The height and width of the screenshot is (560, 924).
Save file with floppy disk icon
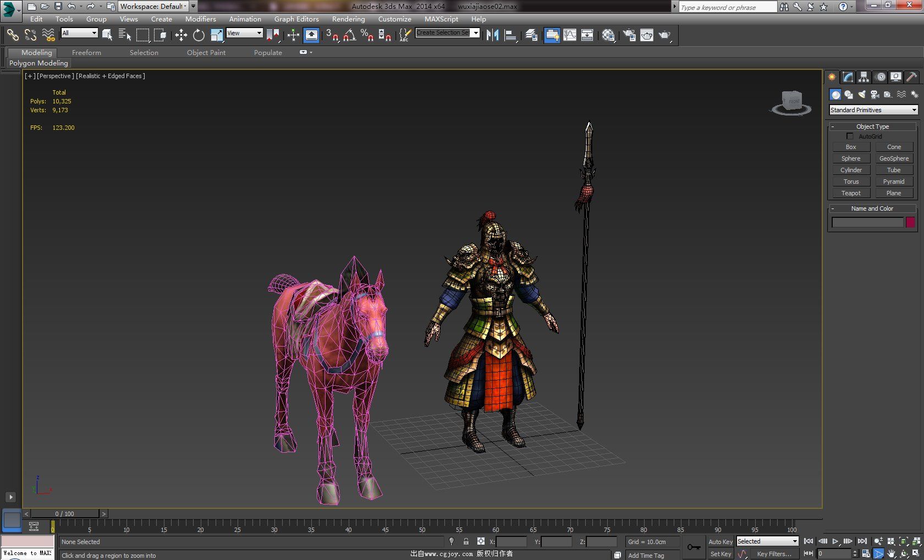click(x=58, y=7)
